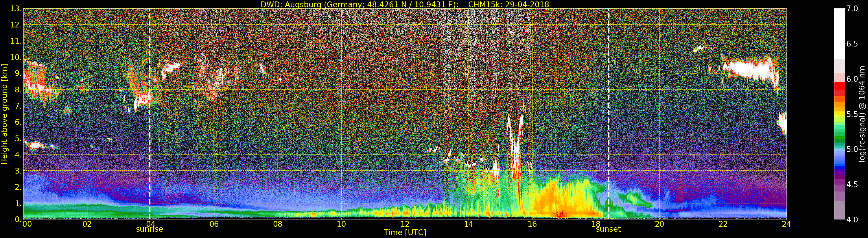Click the time-axis tick label "00"
This screenshot has width=868, height=238.
(x=27, y=224)
